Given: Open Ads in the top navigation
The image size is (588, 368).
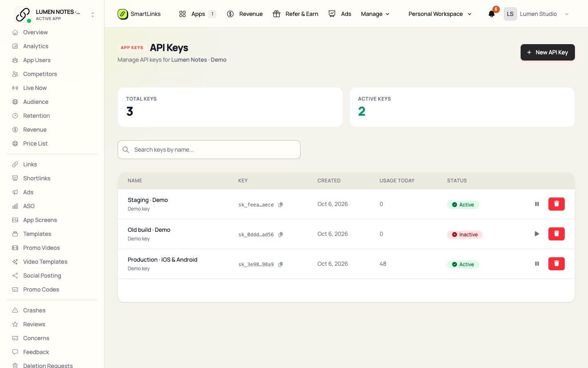Looking at the screenshot, I should pyautogui.click(x=340, y=14).
